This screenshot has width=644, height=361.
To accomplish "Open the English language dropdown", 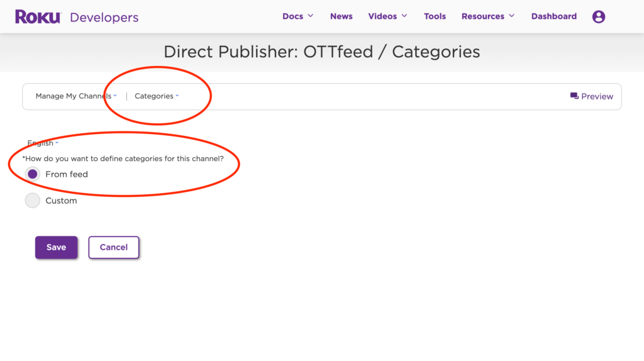I will (43, 143).
